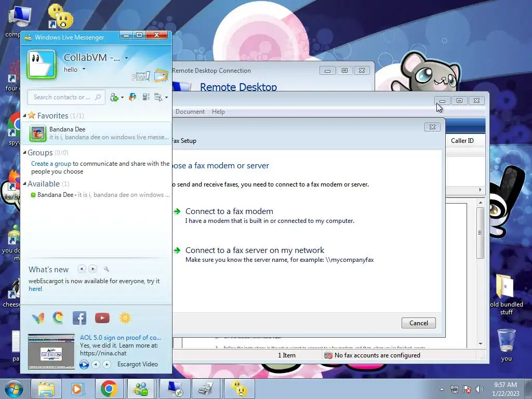Open the Start menu orb
532x399 pixels.
click(x=14, y=389)
